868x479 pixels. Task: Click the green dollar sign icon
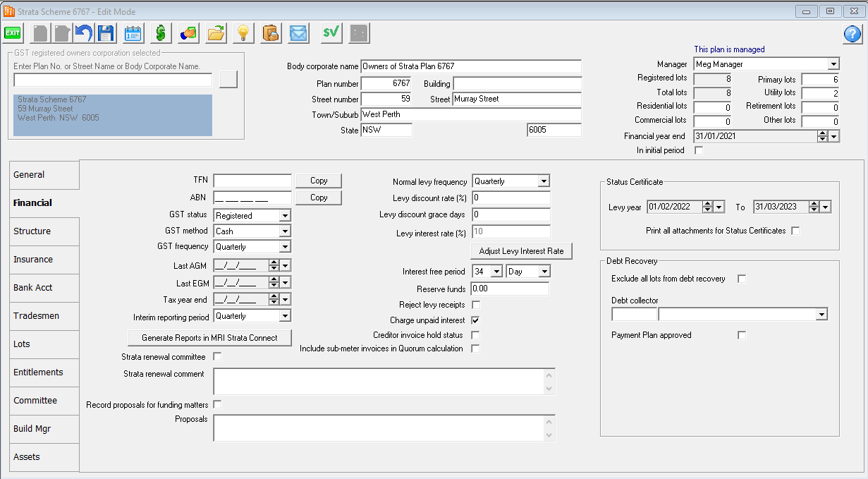[161, 33]
